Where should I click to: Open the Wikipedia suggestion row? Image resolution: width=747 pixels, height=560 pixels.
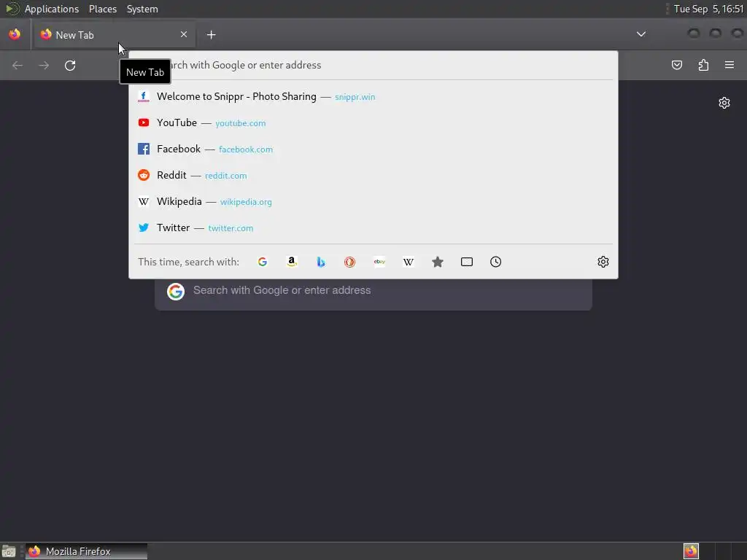[x=373, y=201]
